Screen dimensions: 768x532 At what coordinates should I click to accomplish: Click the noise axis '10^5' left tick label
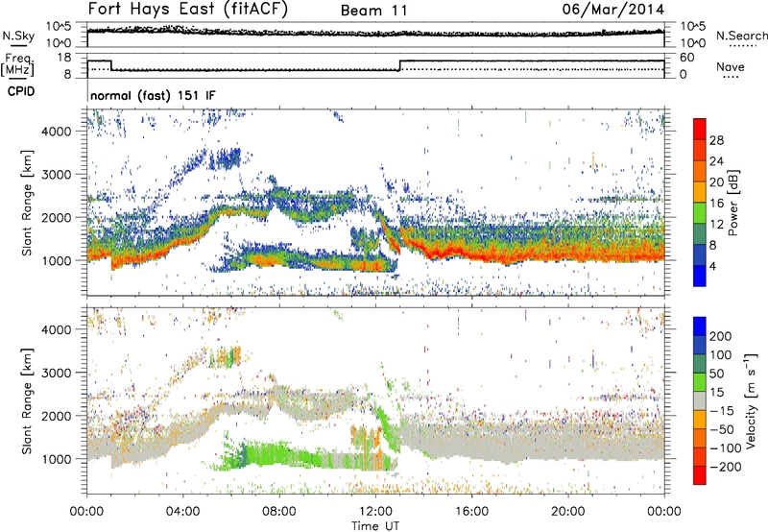pyautogui.click(x=59, y=26)
